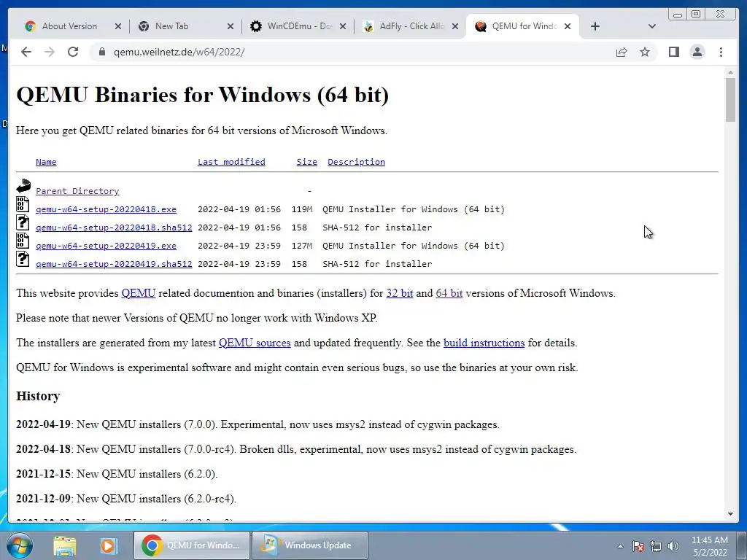Screen dimensions: 747x560
Task: Switch to the WinCDEmu tab
Action: coord(299,26)
